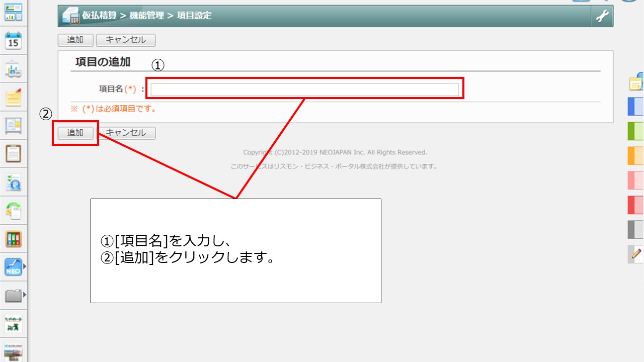Focus the 項目名 text input field
644x362 pixels.
tap(305, 89)
